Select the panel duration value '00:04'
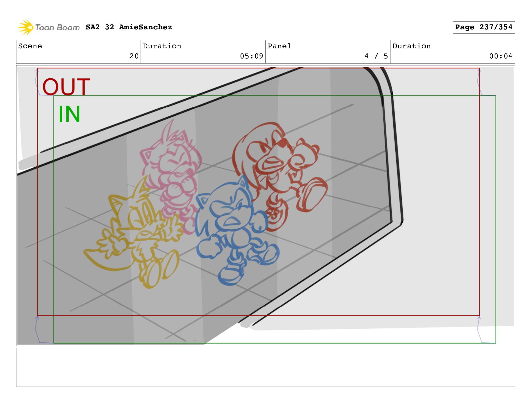Viewport: 532px width, 411px height. click(x=501, y=56)
